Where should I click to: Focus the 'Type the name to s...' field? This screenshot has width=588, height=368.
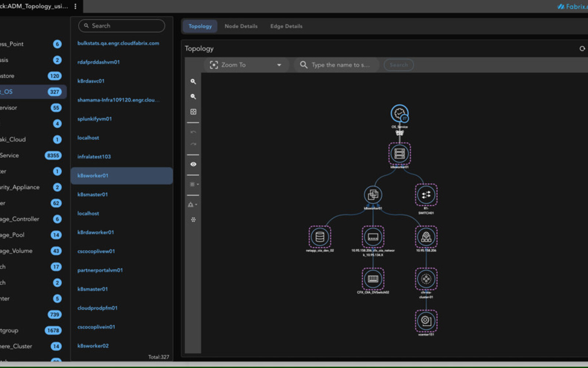pos(340,65)
